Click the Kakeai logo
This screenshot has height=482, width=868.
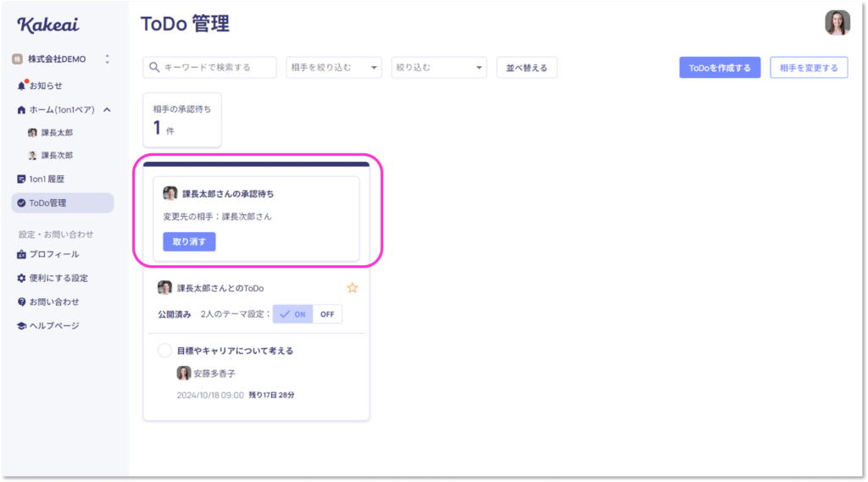coord(47,25)
